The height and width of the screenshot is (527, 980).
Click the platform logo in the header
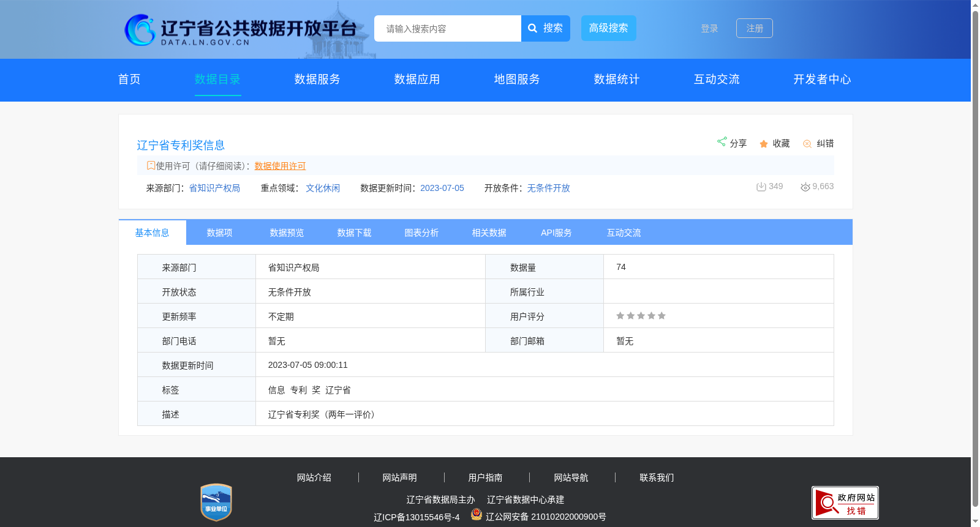(x=240, y=30)
